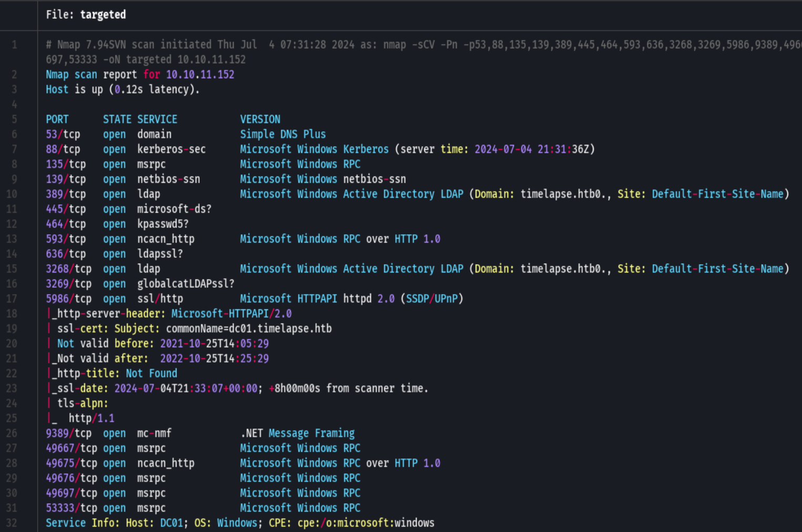The image size is (802, 532).
Task: Select the ldap service entry on port 389
Action: coord(149,194)
